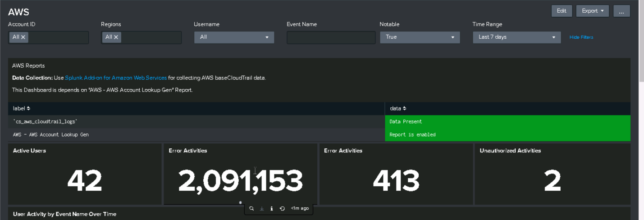Open the more actions ellipsis button

pyautogui.click(x=621, y=11)
